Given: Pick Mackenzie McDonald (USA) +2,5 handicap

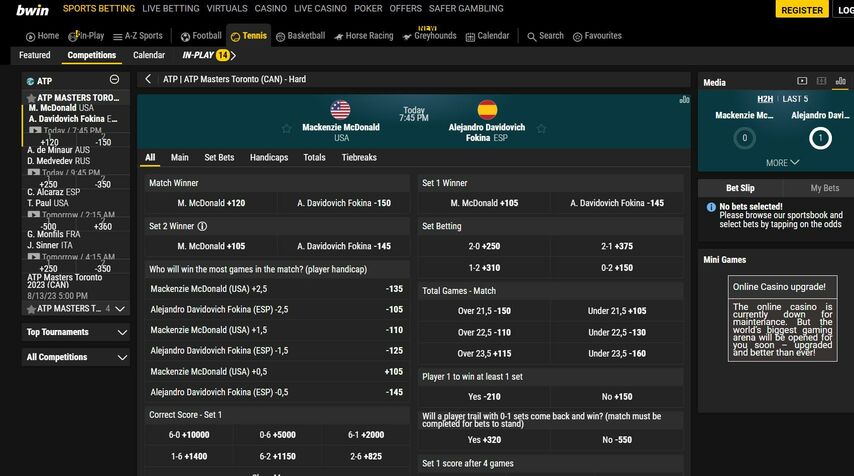Looking at the screenshot, I should [x=277, y=289].
